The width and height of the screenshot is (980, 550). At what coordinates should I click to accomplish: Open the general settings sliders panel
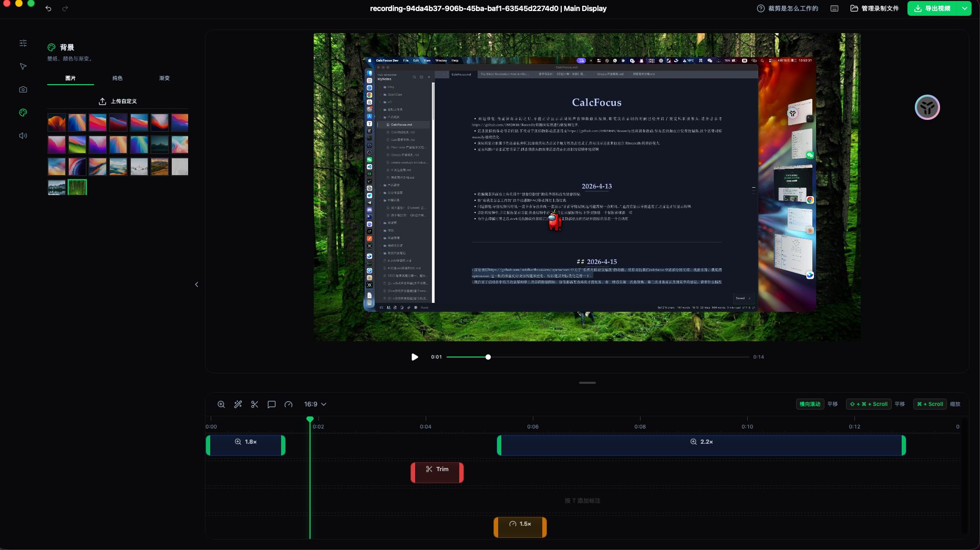(x=23, y=43)
